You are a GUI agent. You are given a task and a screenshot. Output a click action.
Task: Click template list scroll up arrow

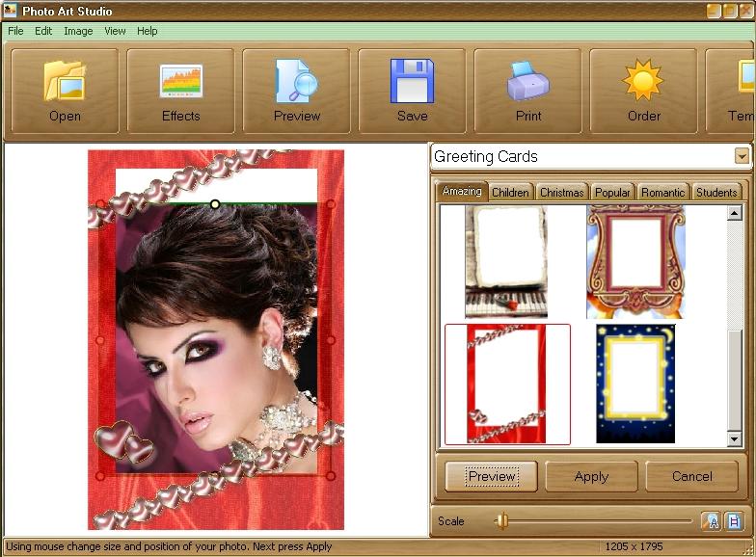point(735,212)
